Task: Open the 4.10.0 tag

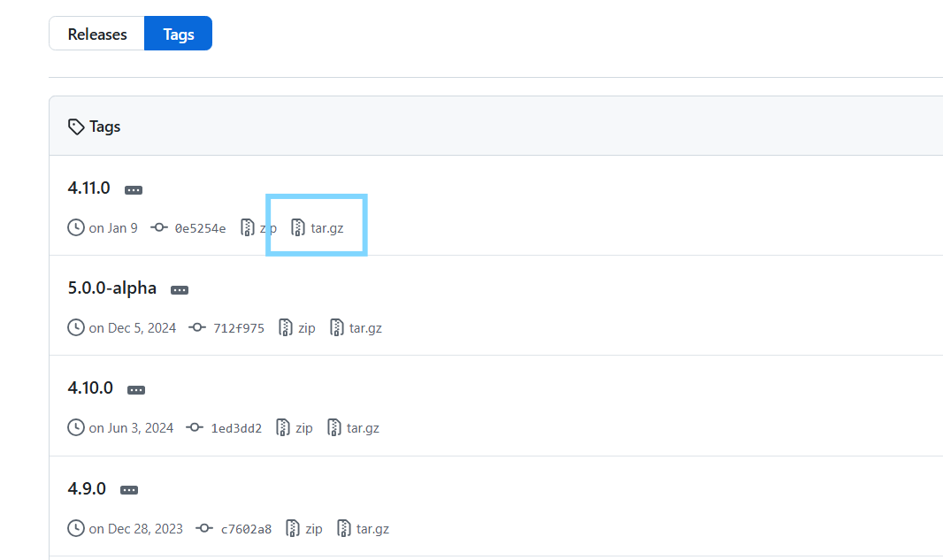Action: [x=90, y=387]
